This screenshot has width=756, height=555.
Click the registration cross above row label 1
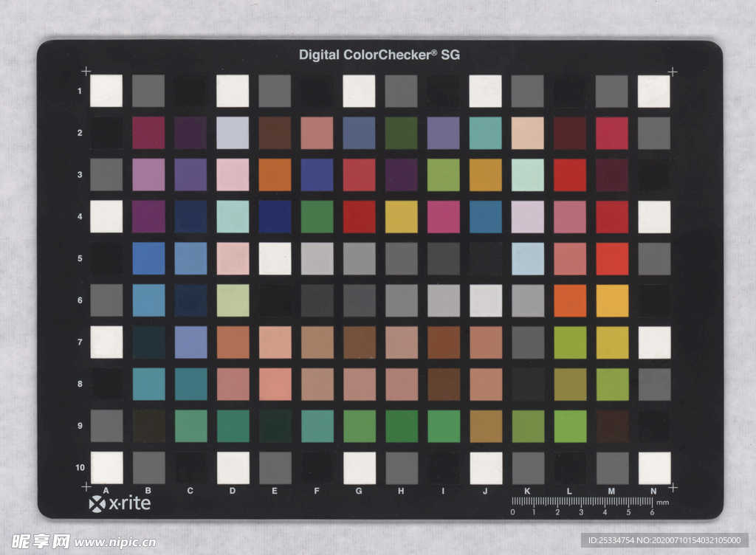click(86, 72)
